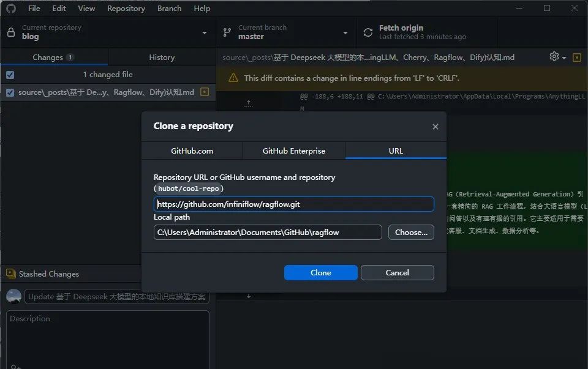Screen dimensions: 588x369
Task: Expand the diff upward with the arrow icon
Action: pos(248,103)
